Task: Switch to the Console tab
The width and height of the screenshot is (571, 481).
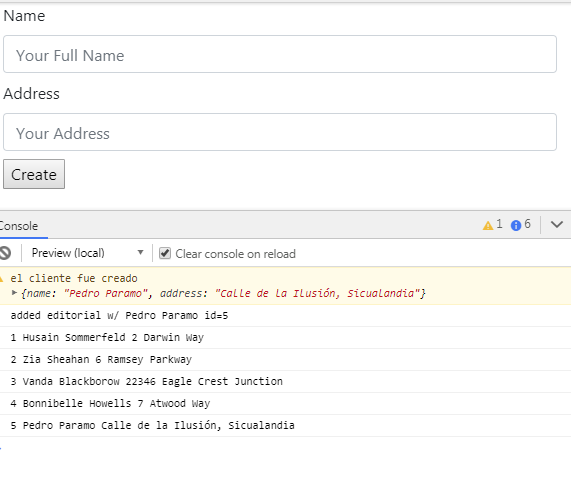Action: [19, 226]
